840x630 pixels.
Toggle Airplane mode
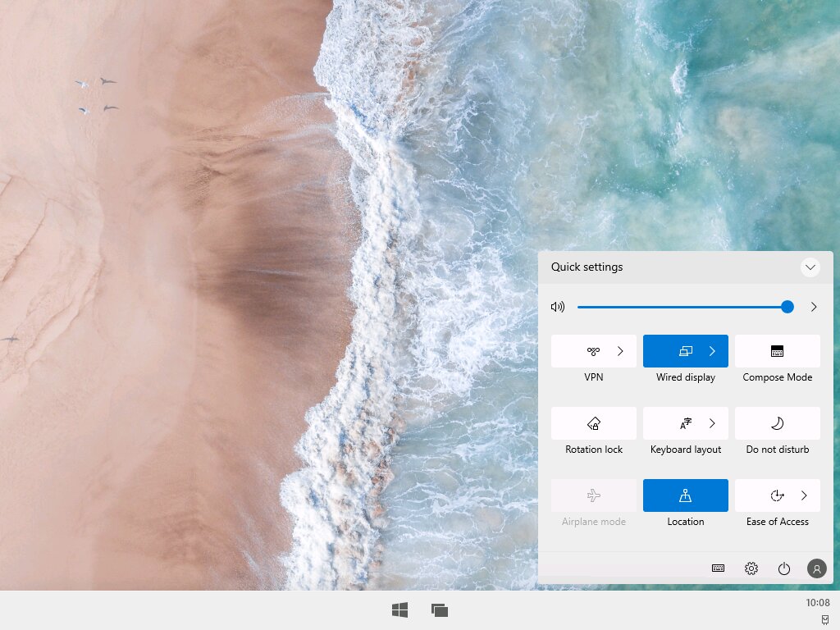pyautogui.click(x=594, y=495)
